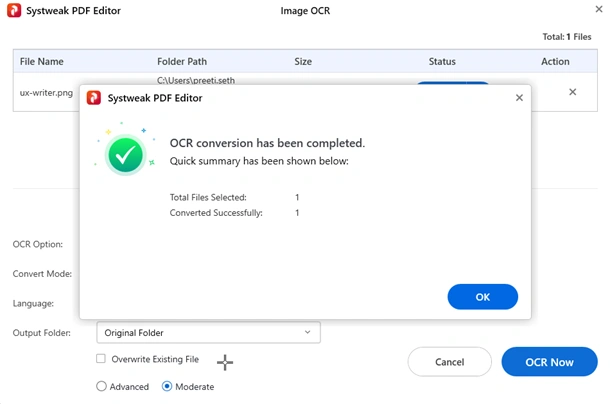The height and width of the screenshot is (404, 610).
Task: Click the Folder Path column header
Action: [182, 61]
